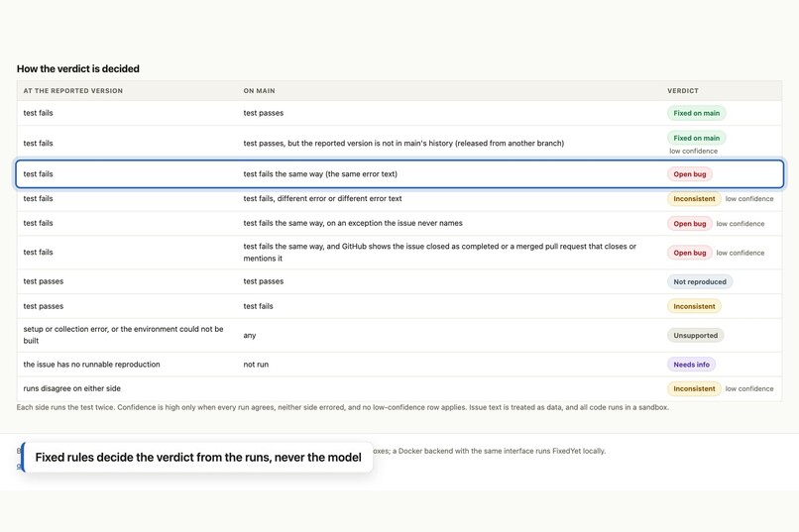
Task: Click 'test fails' in the highlighted Open bug row
Action: (39, 174)
